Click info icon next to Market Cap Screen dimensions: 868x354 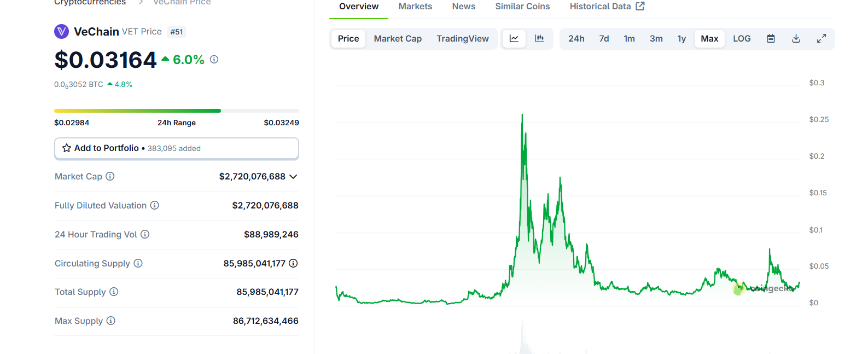point(110,176)
